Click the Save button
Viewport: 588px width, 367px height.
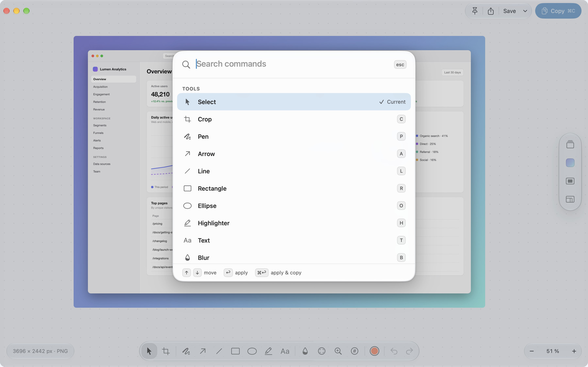tap(509, 11)
